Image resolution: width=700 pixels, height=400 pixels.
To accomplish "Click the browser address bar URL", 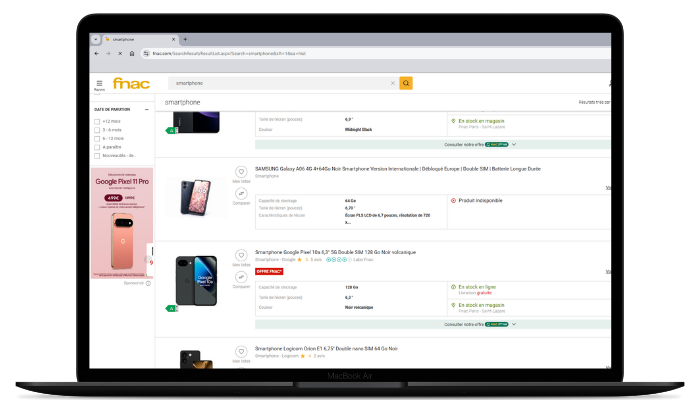I will pos(229,54).
